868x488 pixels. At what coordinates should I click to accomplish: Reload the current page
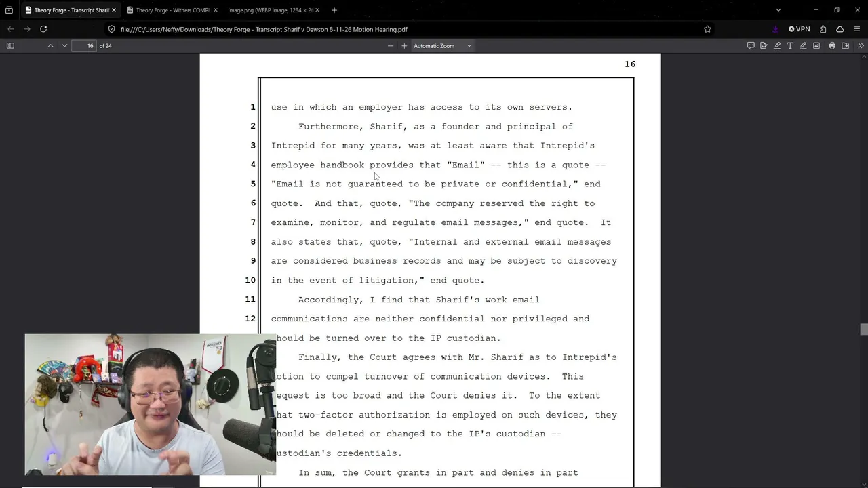(43, 29)
